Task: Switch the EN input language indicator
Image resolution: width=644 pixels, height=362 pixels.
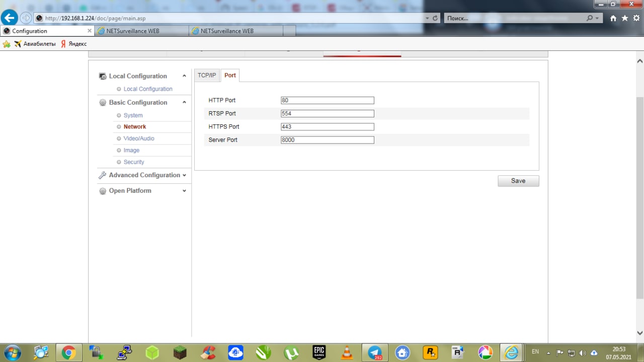Action: 535,352
